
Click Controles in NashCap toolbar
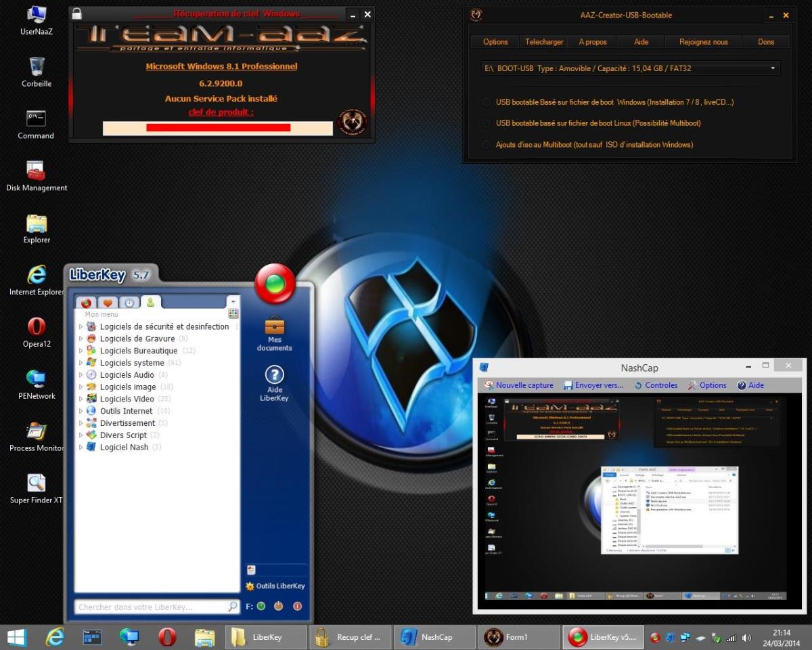click(x=655, y=385)
